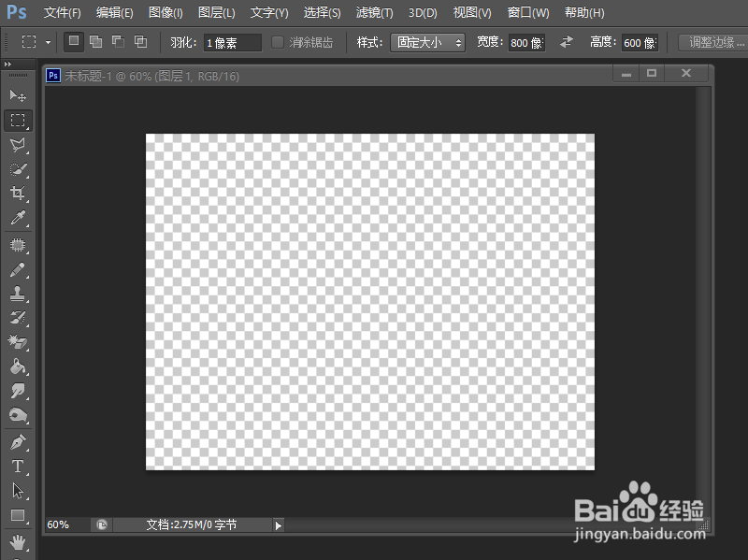The width and height of the screenshot is (748, 560).
Task: Maximize the 未标题-1 document window
Action: click(x=652, y=73)
